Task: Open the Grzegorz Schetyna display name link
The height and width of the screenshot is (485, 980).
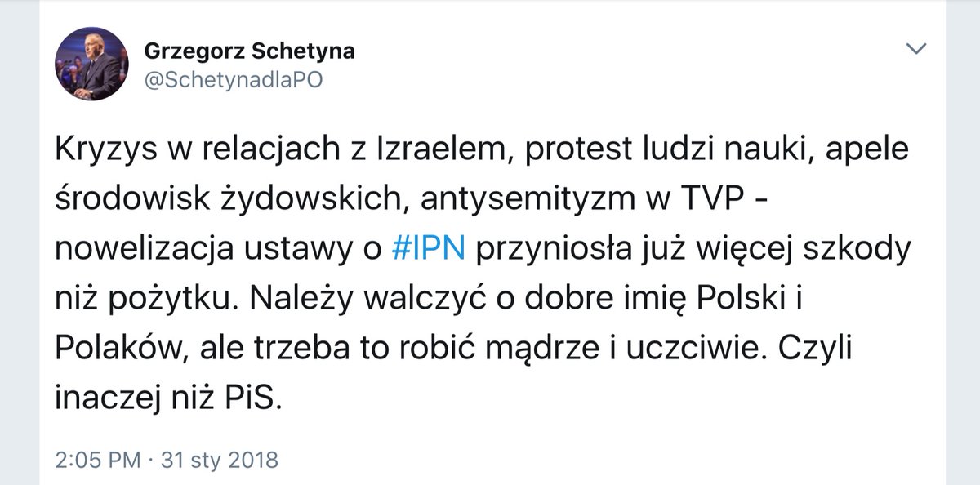Action: point(249,51)
